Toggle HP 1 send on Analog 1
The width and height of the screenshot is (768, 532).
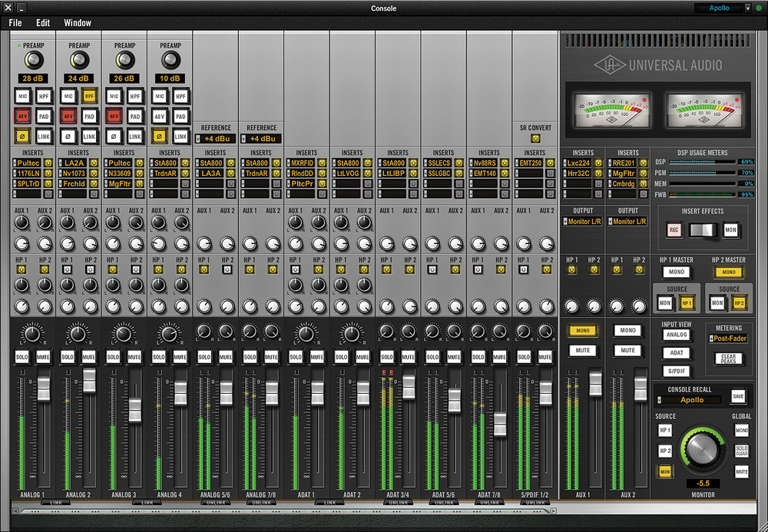[22, 269]
